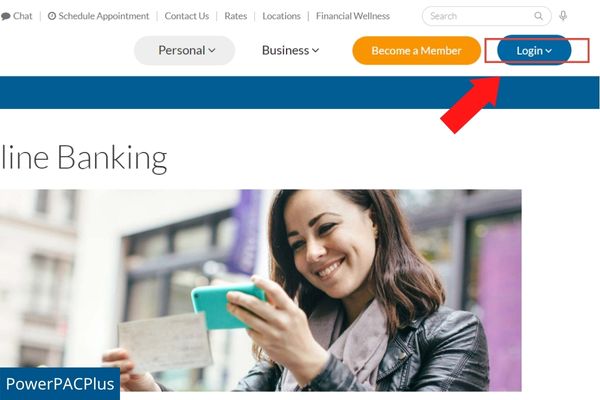This screenshot has height=400, width=600.
Task: Click the Chat link text
Action: (23, 16)
